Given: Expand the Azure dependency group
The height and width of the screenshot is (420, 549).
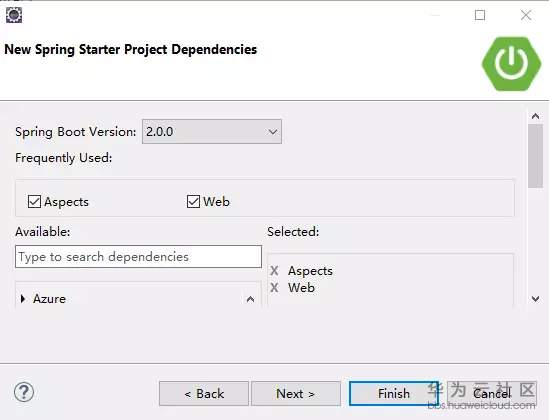Looking at the screenshot, I should pos(23,299).
